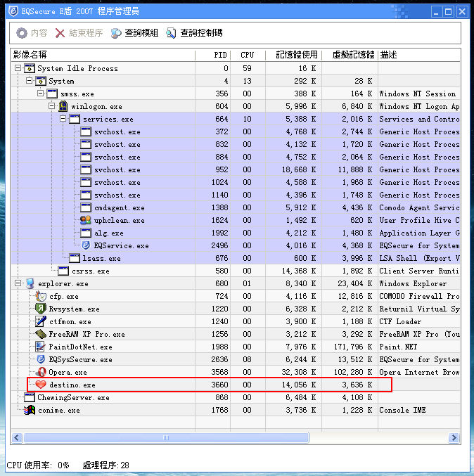Image resolution: width=474 pixels, height=476 pixels.
Task: Click the winlogon.exe key icon
Action: pos(63,106)
